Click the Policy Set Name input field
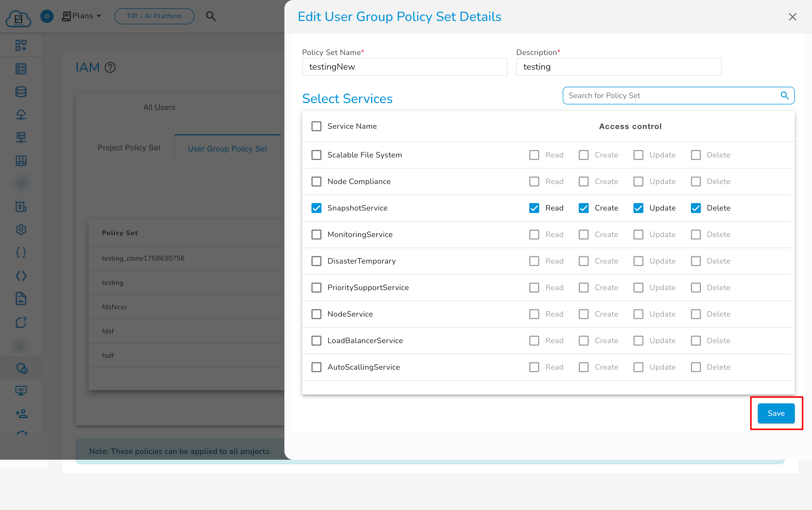 coord(404,67)
